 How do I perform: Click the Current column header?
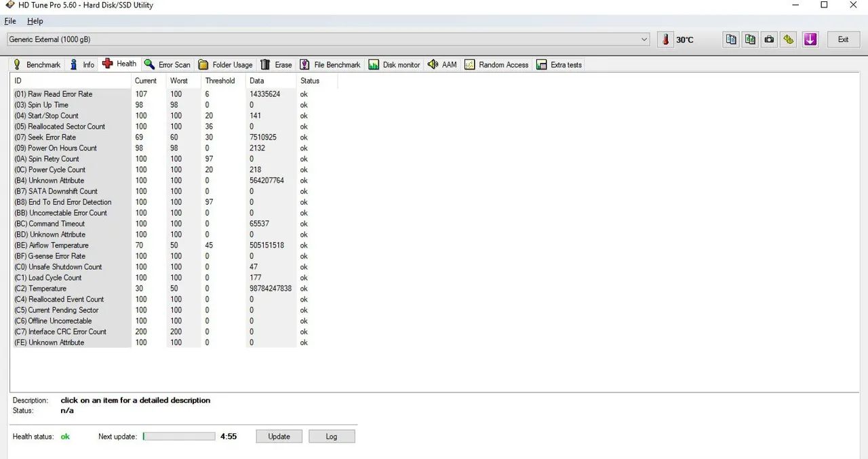click(149, 81)
